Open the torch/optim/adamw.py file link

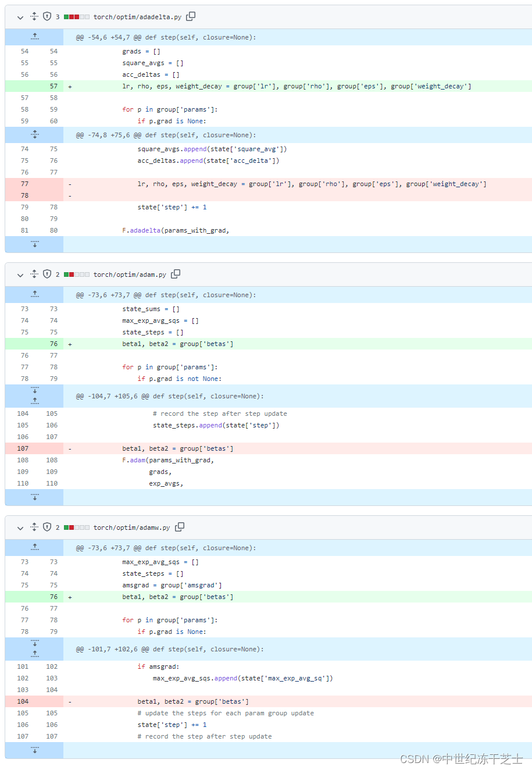pos(131,527)
